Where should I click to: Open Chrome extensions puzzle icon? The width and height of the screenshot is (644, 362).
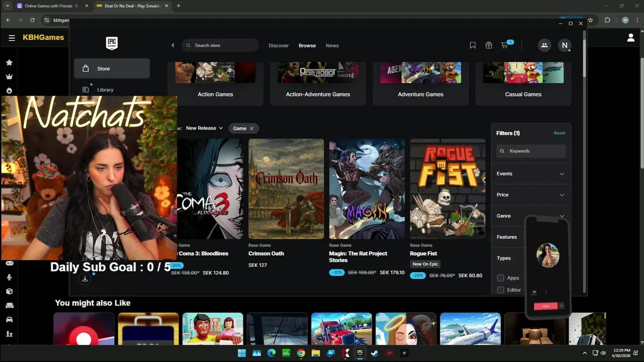tap(607, 20)
